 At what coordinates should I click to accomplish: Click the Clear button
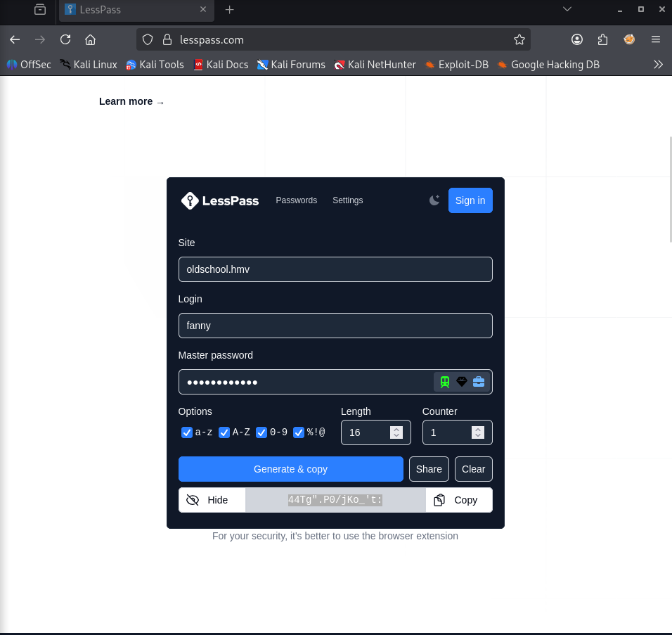(473, 469)
